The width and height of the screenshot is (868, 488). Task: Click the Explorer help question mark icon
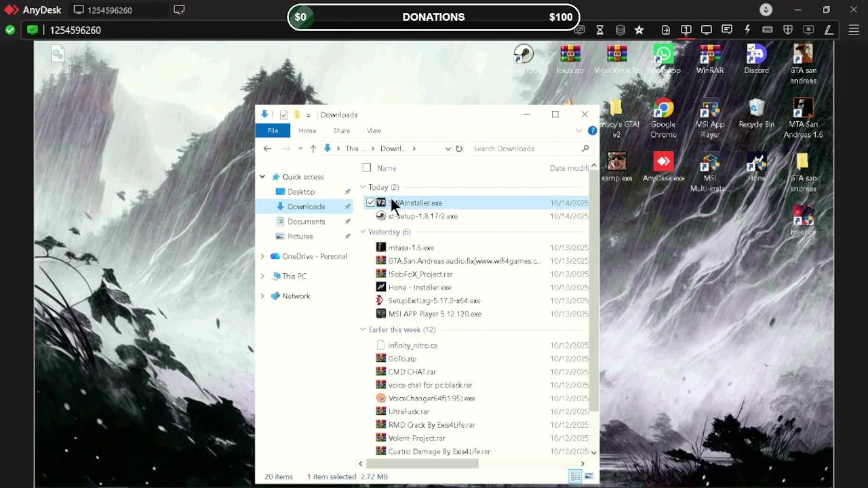[x=592, y=130]
